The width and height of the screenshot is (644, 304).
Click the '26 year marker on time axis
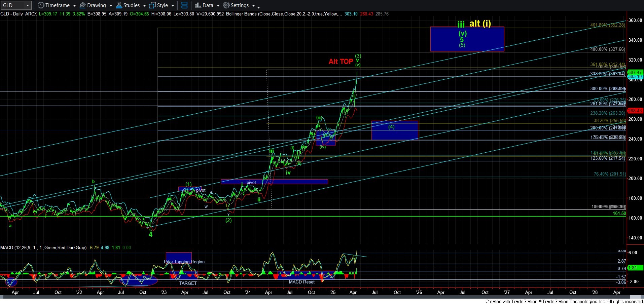pos(419,292)
